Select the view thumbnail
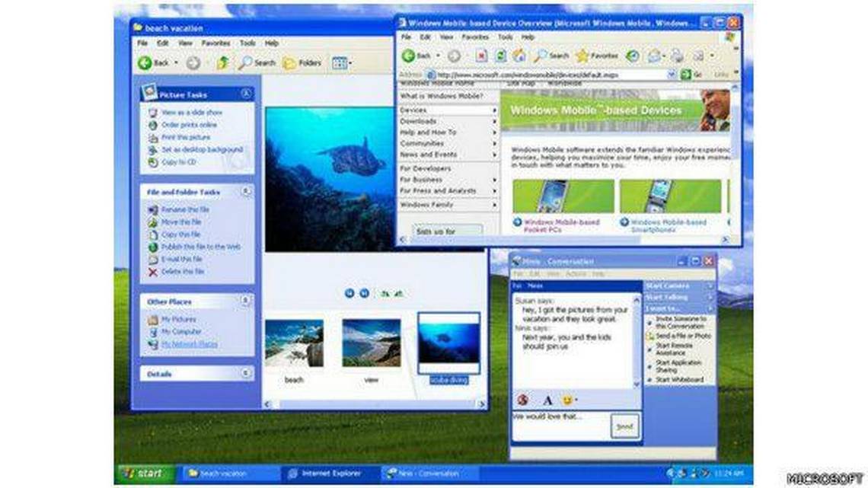 pos(372,343)
